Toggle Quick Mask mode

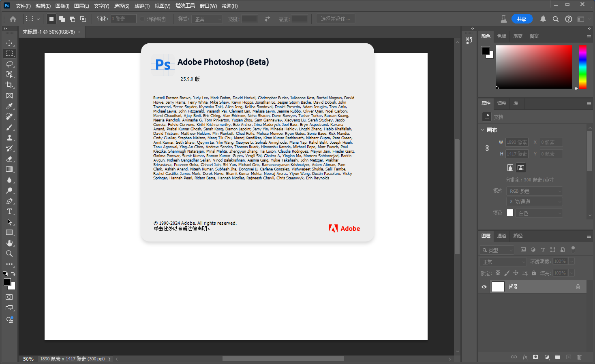(x=9, y=297)
